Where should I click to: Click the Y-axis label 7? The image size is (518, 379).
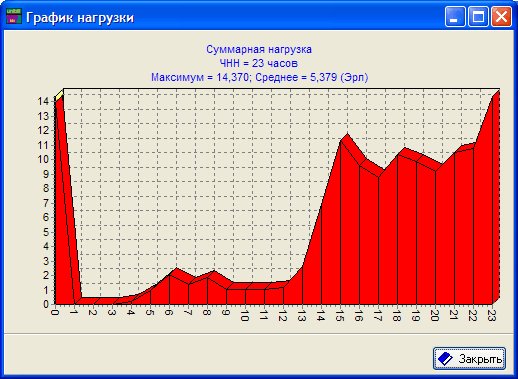(46, 203)
